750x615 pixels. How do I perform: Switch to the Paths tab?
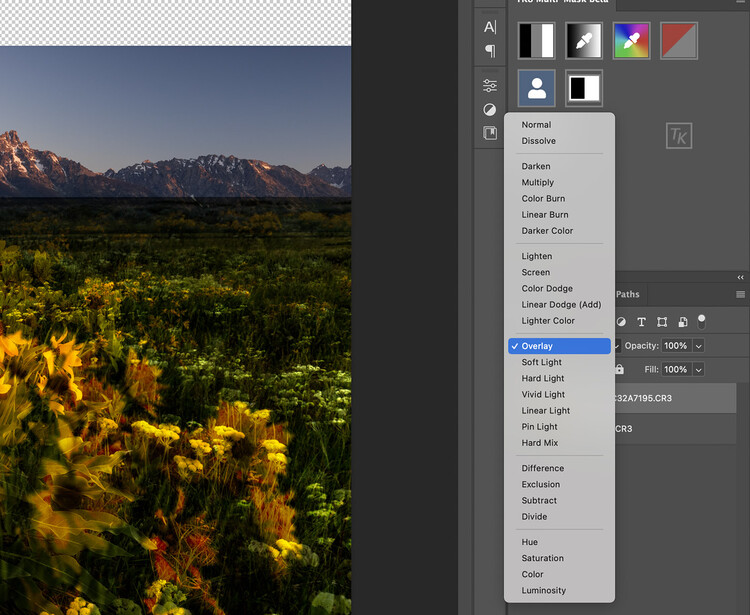point(628,294)
